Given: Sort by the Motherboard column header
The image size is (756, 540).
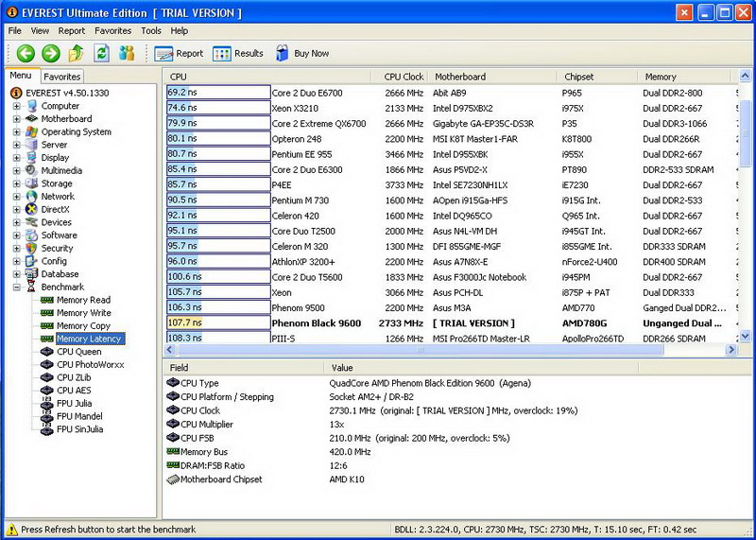Looking at the screenshot, I should pos(492,77).
